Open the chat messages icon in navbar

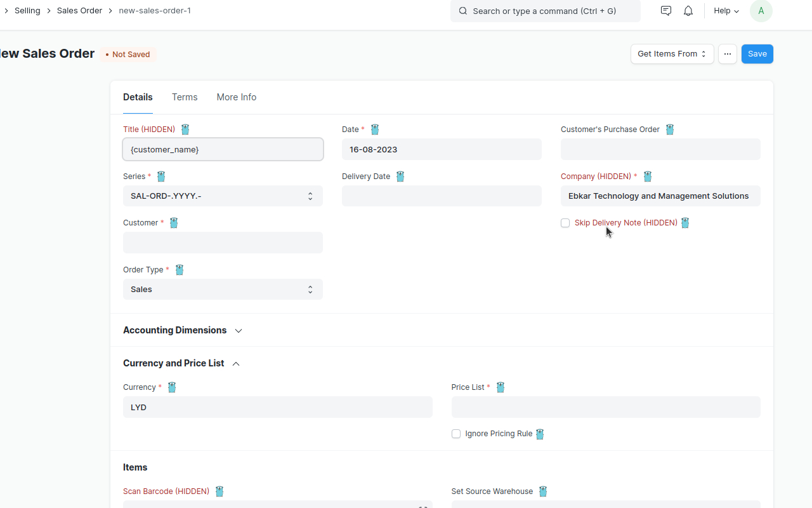(666, 11)
